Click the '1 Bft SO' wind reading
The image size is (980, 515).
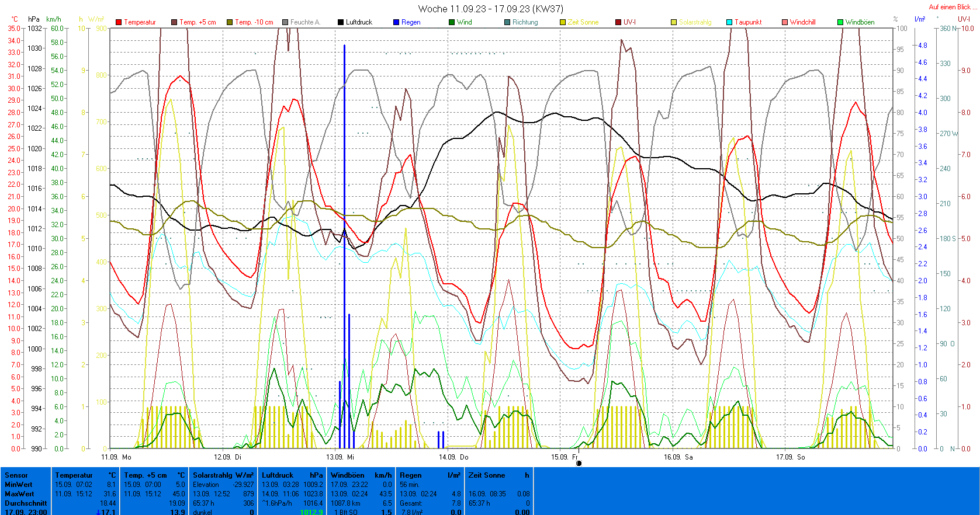[346, 512]
